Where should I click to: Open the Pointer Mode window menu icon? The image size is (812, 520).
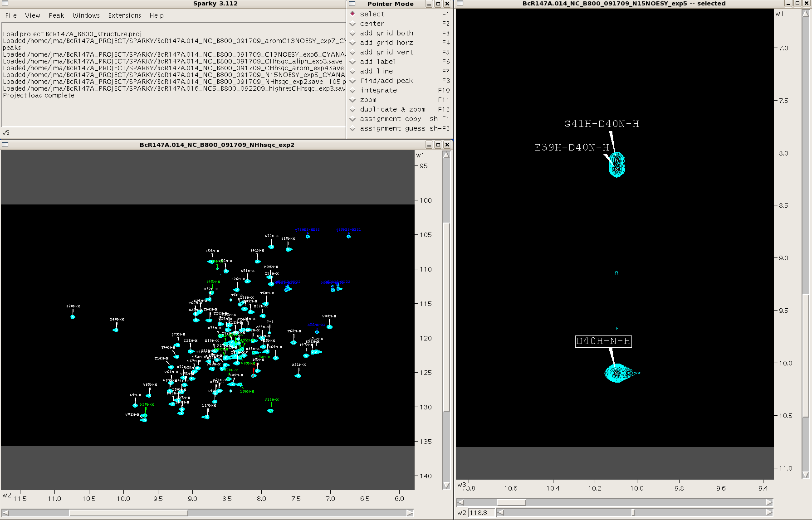352,4
